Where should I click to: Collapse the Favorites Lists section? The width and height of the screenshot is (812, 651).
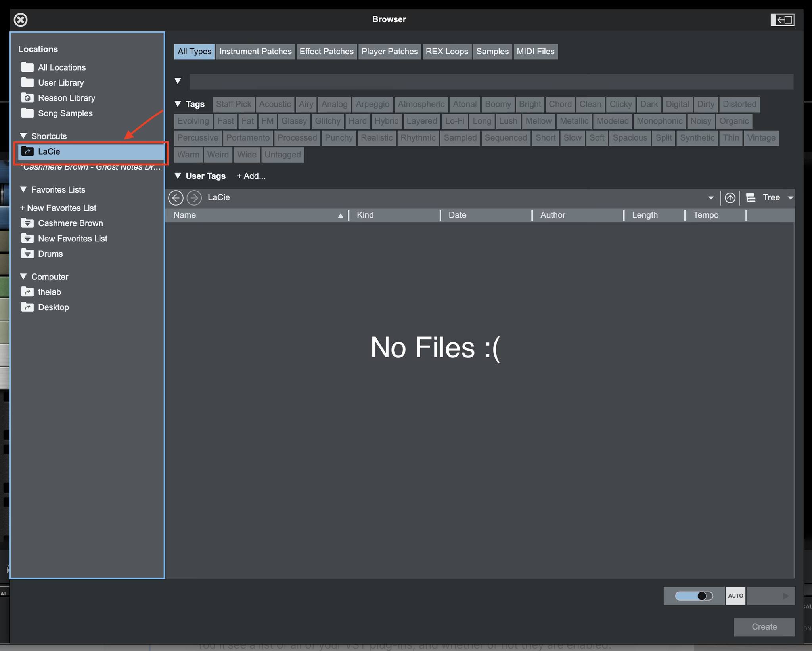point(23,189)
